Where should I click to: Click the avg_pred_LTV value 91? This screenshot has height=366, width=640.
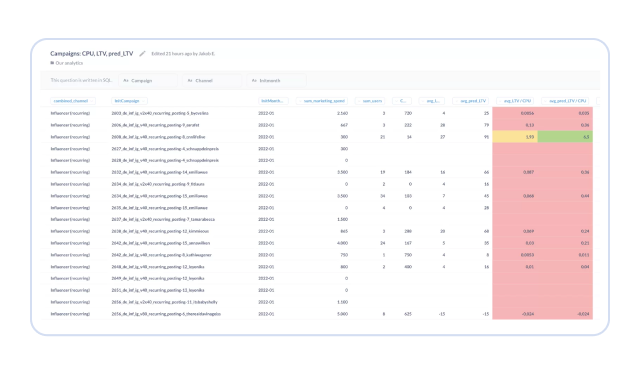point(486,137)
